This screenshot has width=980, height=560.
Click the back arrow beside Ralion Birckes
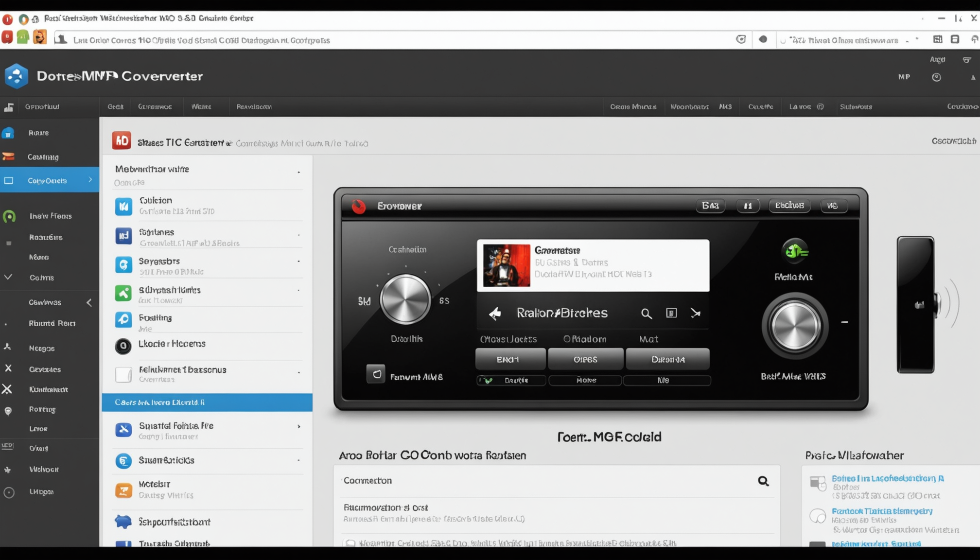click(x=495, y=314)
